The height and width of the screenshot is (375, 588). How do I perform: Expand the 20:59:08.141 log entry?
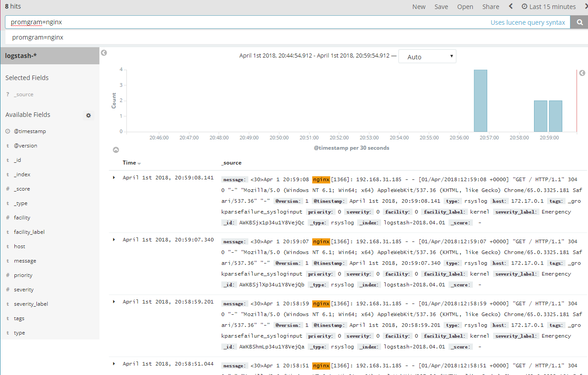114,178
